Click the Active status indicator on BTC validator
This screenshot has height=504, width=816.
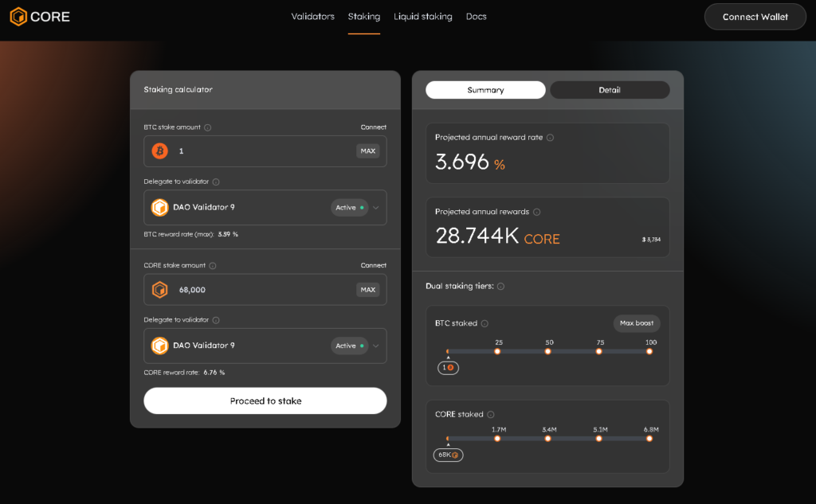349,207
